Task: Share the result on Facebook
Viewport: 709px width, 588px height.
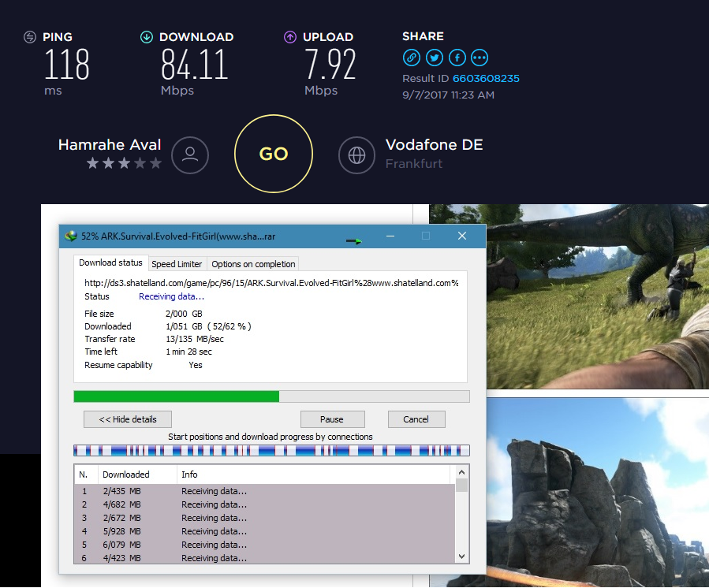Action: point(457,58)
